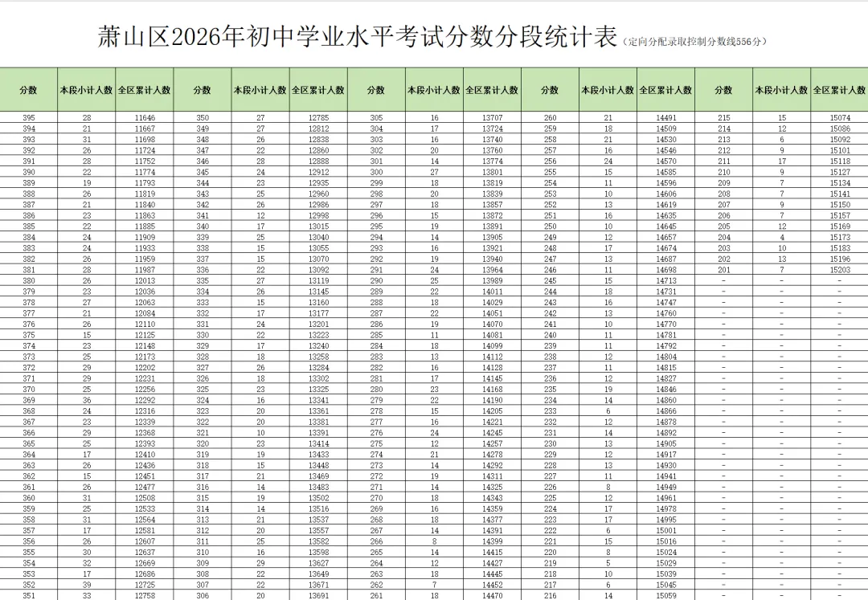Click score cell 233
This screenshot has height=600, width=868.
pos(551,411)
